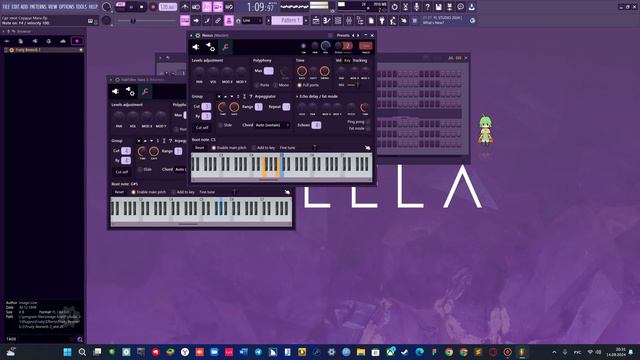Open Windows Start menu on taskbar
Viewport: 640px width, 360px height.
tap(67, 352)
